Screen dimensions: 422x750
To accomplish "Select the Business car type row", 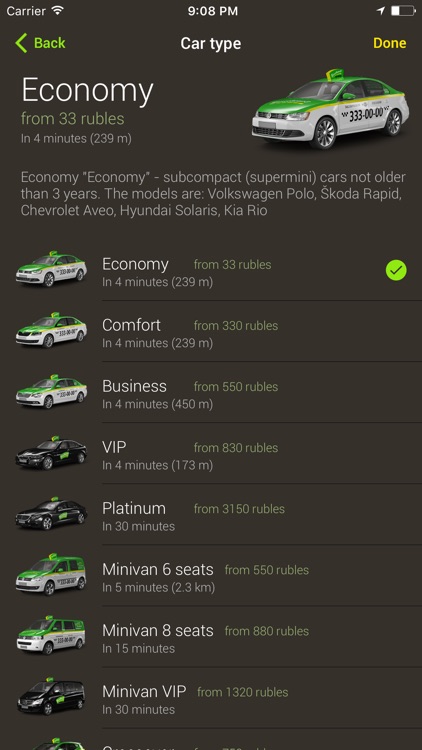I will coord(211,392).
